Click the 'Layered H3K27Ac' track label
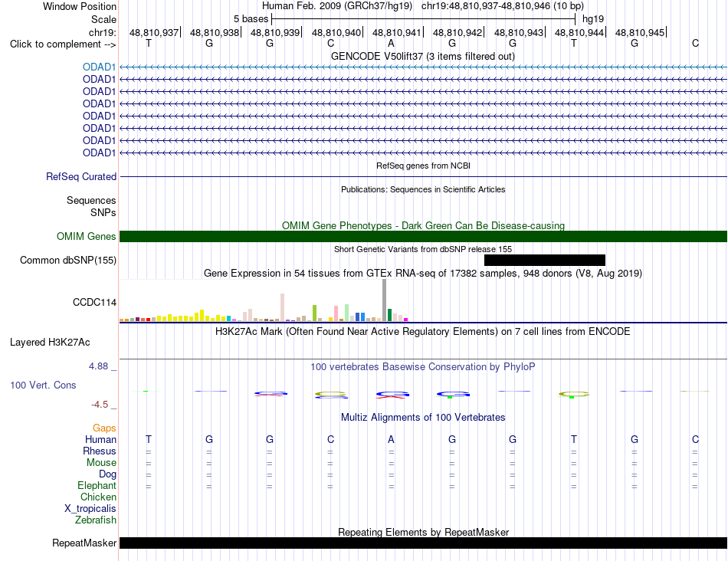The height and width of the screenshot is (561, 728). click(x=50, y=343)
